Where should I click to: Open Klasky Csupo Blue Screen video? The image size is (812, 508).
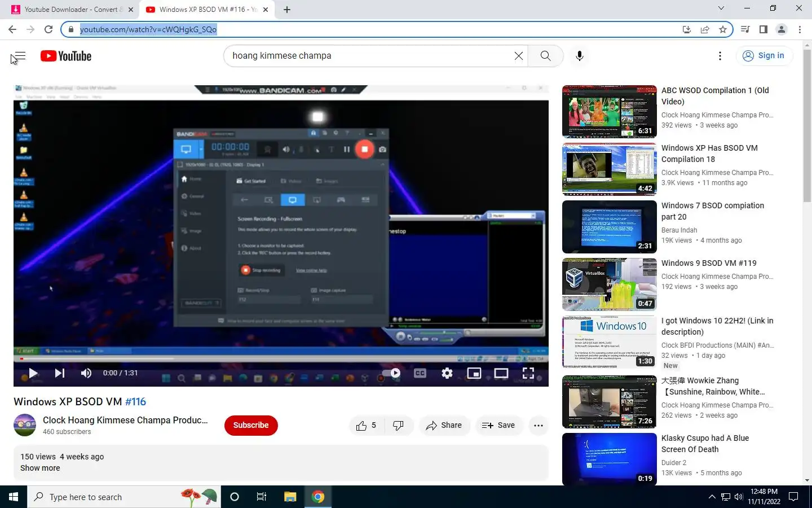tap(705, 444)
